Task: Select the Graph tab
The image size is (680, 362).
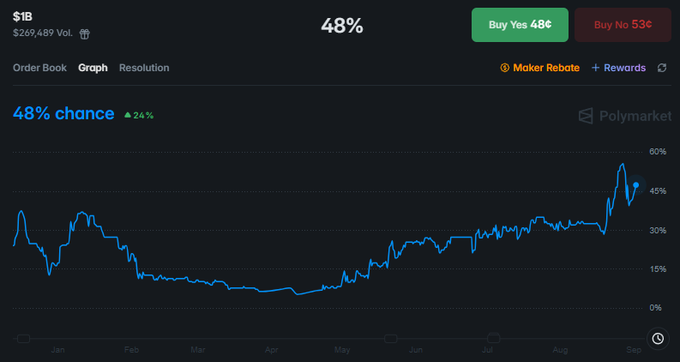Action: (93, 68)
